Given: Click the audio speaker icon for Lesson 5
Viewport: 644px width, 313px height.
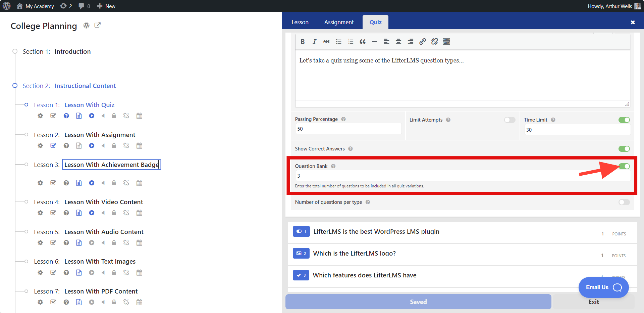Looking at the screenshot, I should [x=103, y=243].
